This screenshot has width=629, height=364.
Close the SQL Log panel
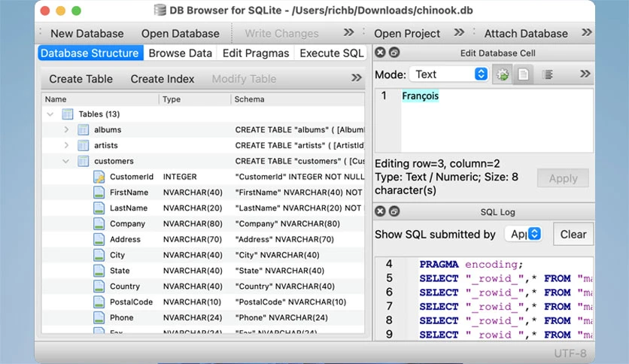(380, 211)
